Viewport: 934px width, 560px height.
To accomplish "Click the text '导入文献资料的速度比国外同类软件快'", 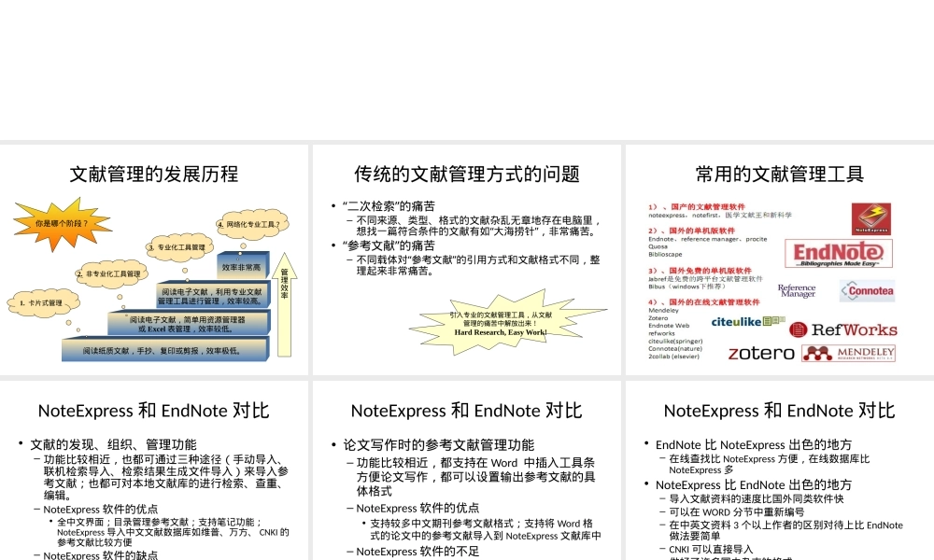I will coord(757,498).
